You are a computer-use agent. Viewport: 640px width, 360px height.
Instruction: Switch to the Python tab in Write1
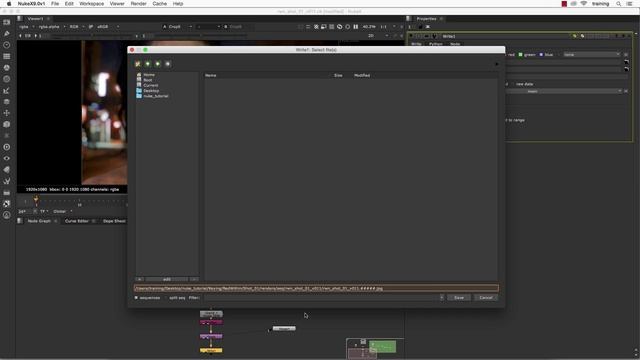tap(436, 44)
